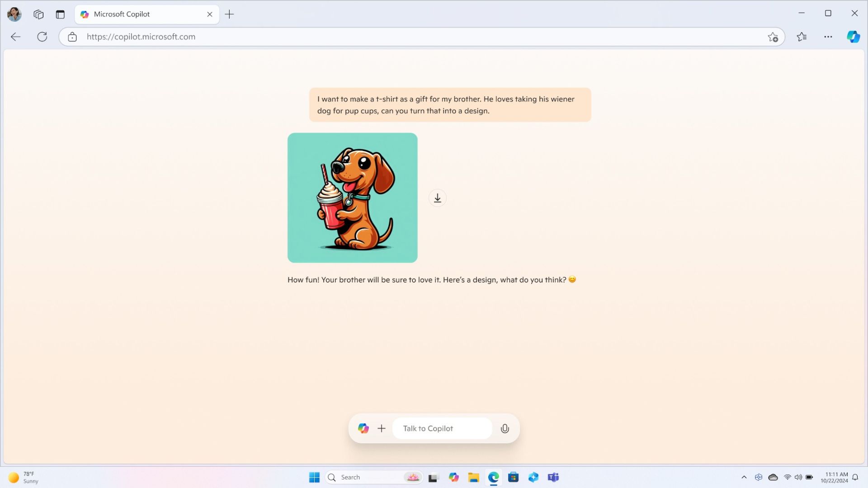Open new browser tab with plus
Image resolution: width=868 pixels, height=488 pixels.
coord(230,14)
